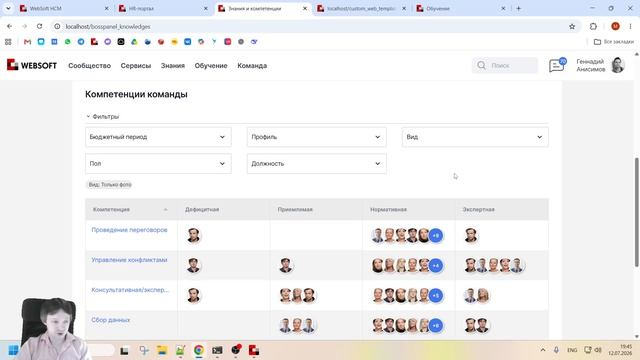The image size is (640, 360).
Task: Expand the +9 badge in Проведение переговоров row
Action: (x=436, y=236)
